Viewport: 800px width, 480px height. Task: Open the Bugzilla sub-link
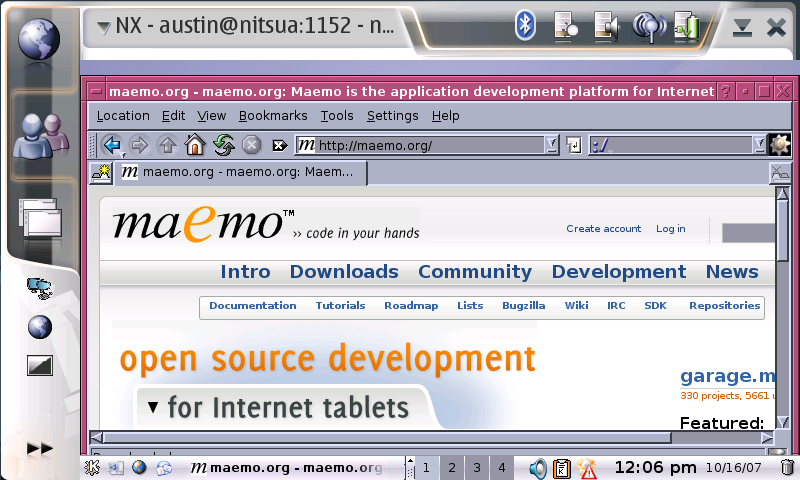click(523, 306)
